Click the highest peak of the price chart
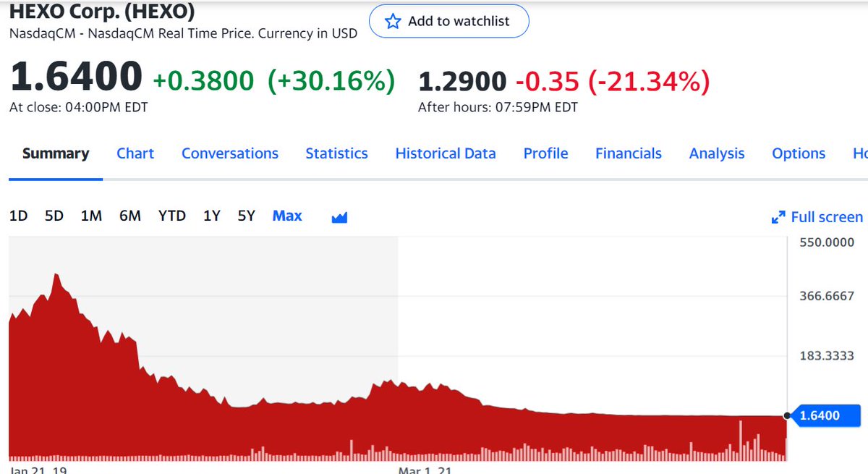The width and height of the screenshot is (868, 474). (56, 275)
